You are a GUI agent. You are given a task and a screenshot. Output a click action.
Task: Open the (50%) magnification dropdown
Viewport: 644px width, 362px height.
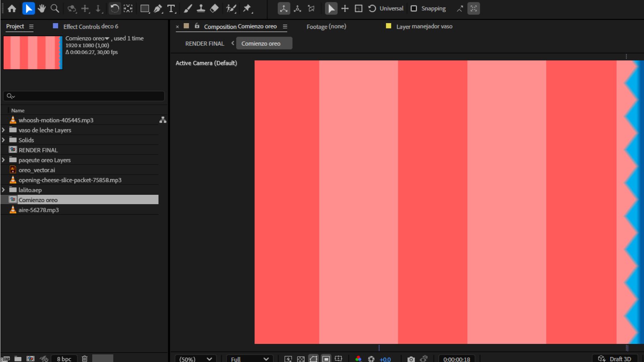(x=196, y=359)
